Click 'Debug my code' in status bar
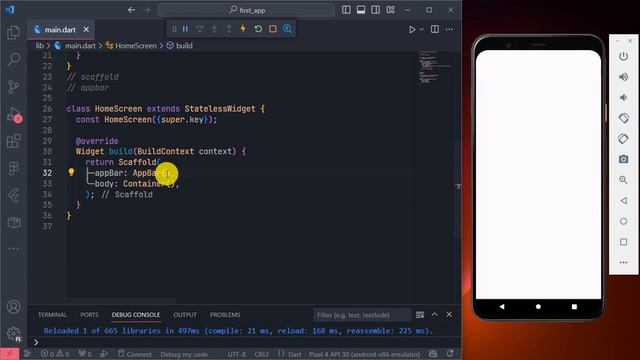The width and height of the screenshot is (640, 360). coord(184,354)
